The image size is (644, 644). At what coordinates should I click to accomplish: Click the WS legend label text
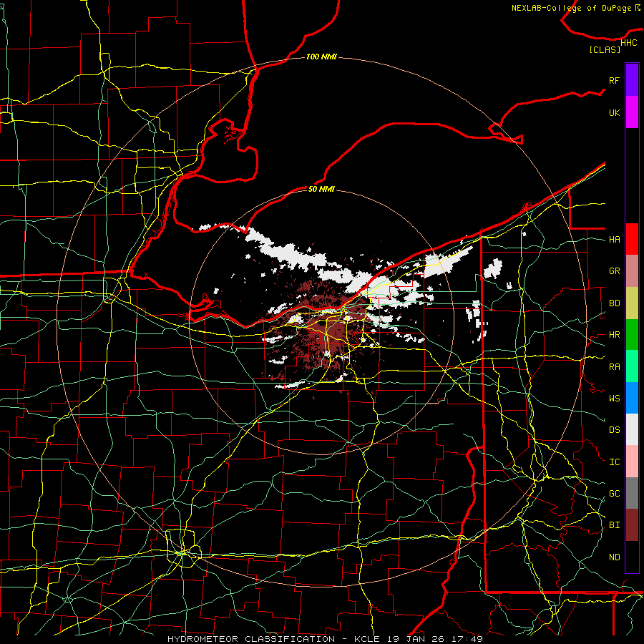(x=614, y=399)
